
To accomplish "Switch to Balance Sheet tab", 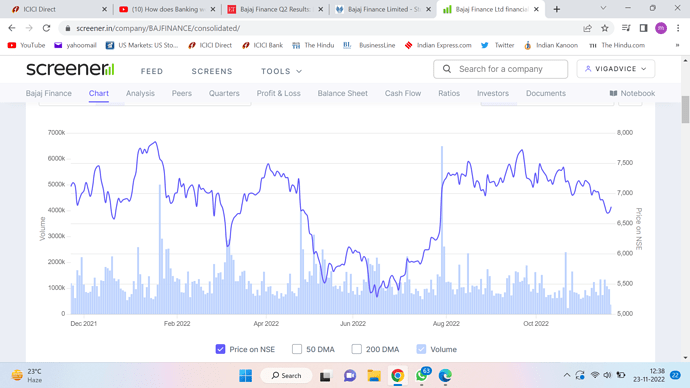I will 342,93.
